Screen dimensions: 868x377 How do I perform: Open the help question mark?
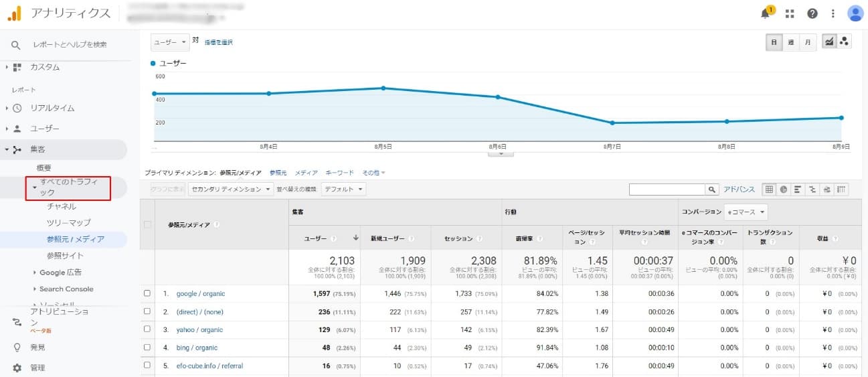coord(812,13)
